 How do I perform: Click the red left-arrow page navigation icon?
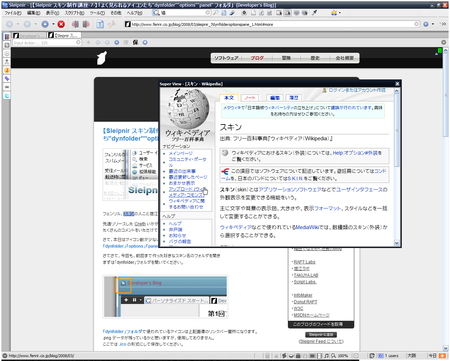76,24
